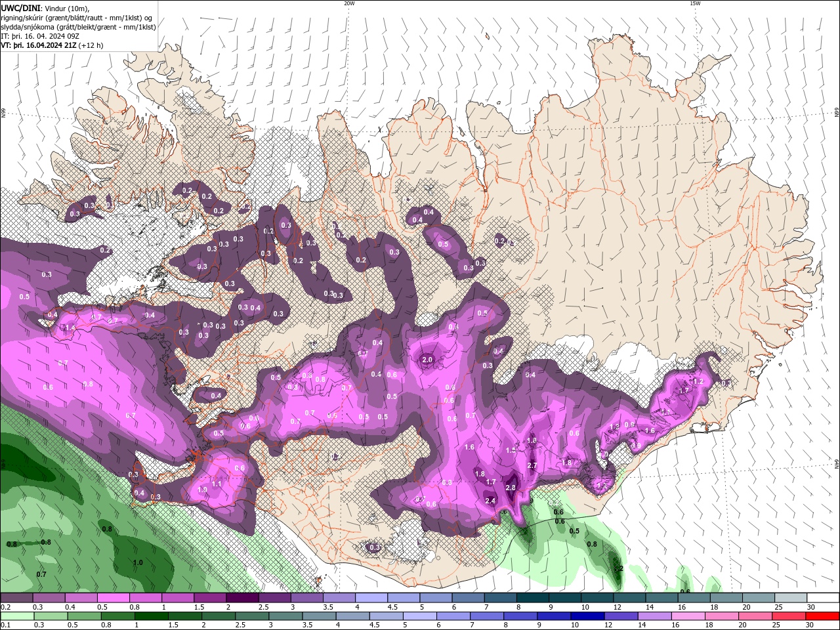Click the snow legend swatch for 3–3.5
Viewport: 840px width, 630px height.
pyautogui.click(x=306, y=598)
